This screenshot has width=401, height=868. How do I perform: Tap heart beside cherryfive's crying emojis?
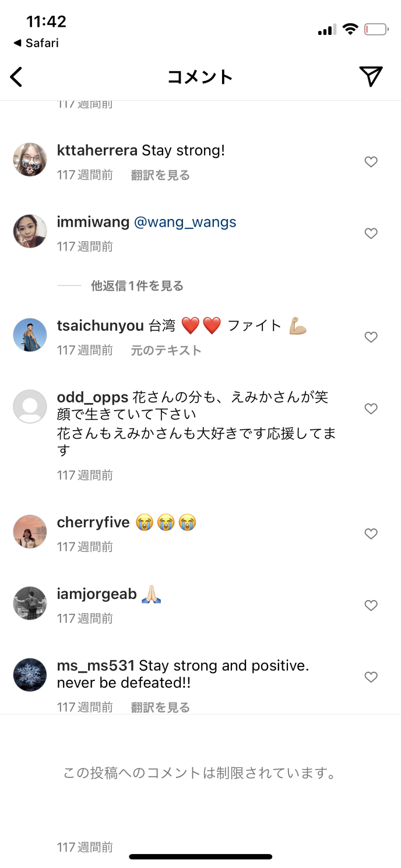click(x=371, y=534)
